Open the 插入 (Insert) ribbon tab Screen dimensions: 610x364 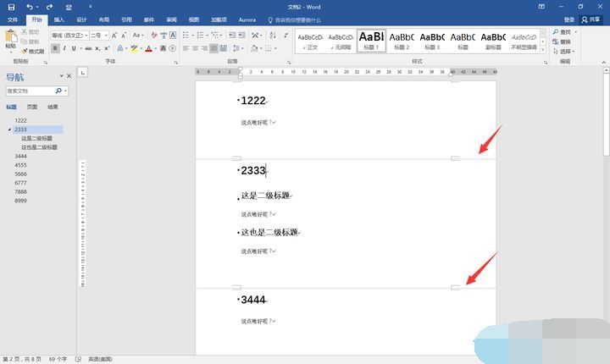point(58,19)
